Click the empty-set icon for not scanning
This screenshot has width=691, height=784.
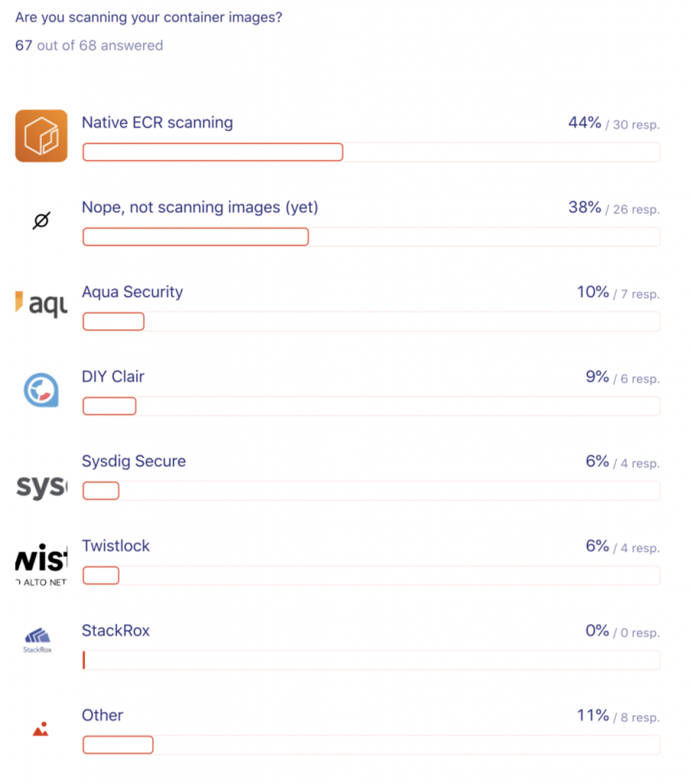click(x=41, y=220)
